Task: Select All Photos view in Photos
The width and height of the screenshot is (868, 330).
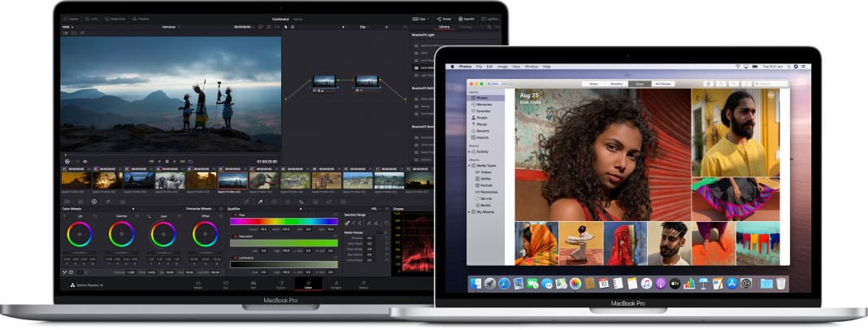Action: click(663, 85)
